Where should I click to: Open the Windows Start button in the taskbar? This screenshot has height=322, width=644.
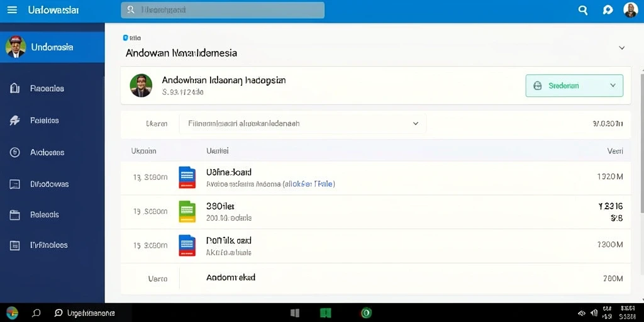(12, 313)
